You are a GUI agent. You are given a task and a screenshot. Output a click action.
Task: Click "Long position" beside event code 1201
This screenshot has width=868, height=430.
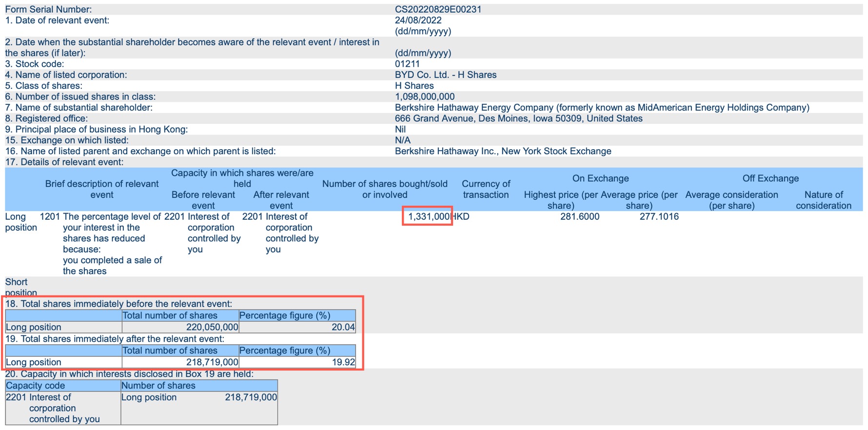(21, 222)
